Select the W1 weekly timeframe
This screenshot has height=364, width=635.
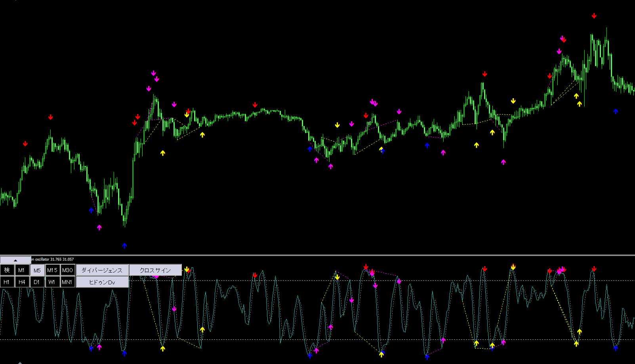click(52, 282)
